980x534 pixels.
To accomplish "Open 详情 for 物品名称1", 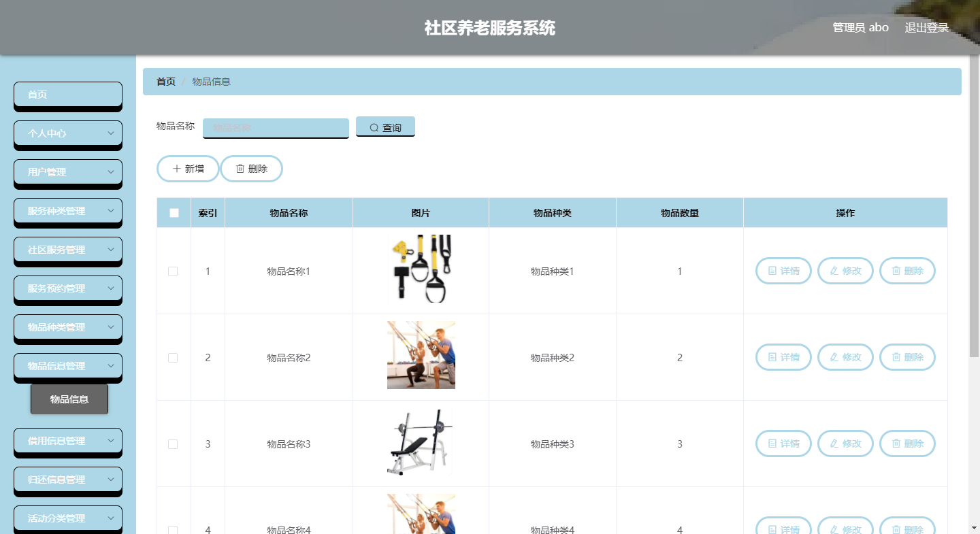I will pyautogui.click(x=784, y=271).
